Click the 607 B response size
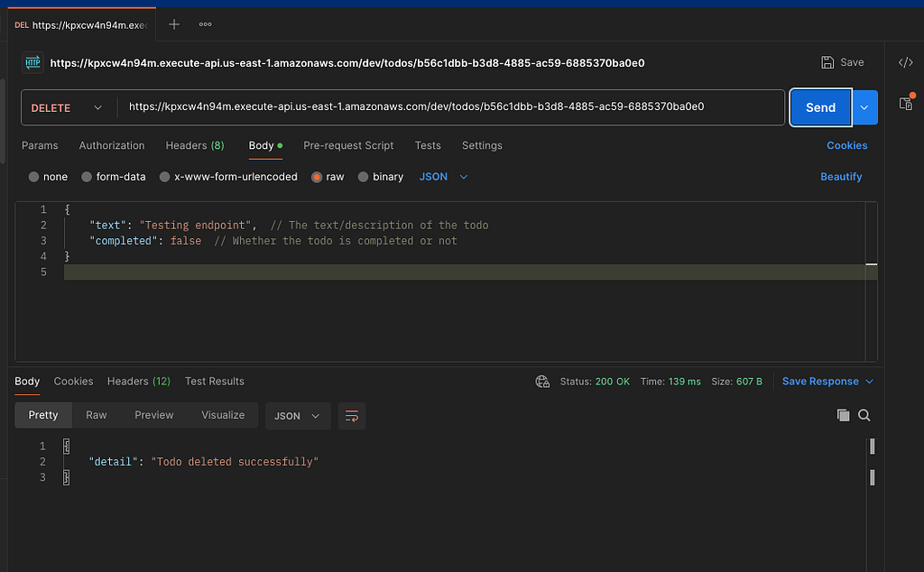Image resolution: width=924 pixels, height=572 pixels. [749, 382]
